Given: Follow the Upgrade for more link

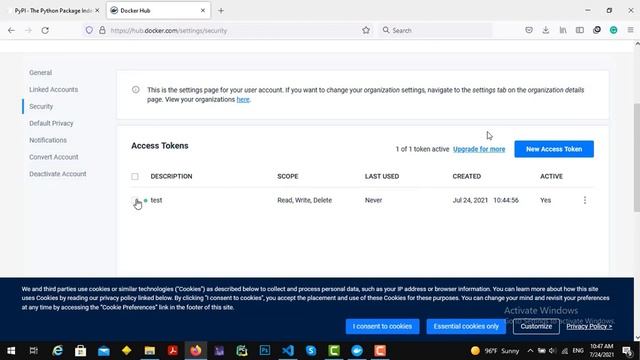Looking at the screenshot, I should click(479, 149).
